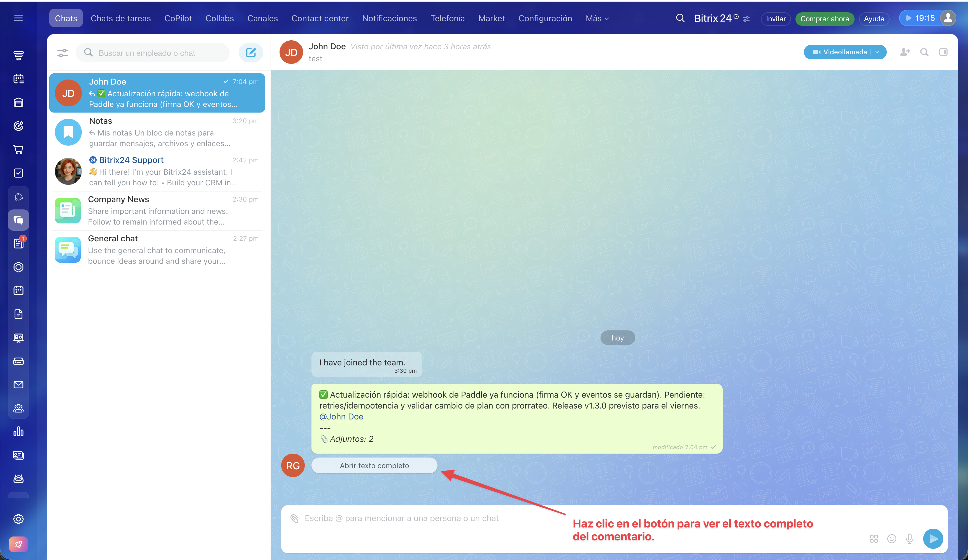Viewport: 968px width, 560px height.
Task: Open the user profile avatar menu
Action: (948, 18)
